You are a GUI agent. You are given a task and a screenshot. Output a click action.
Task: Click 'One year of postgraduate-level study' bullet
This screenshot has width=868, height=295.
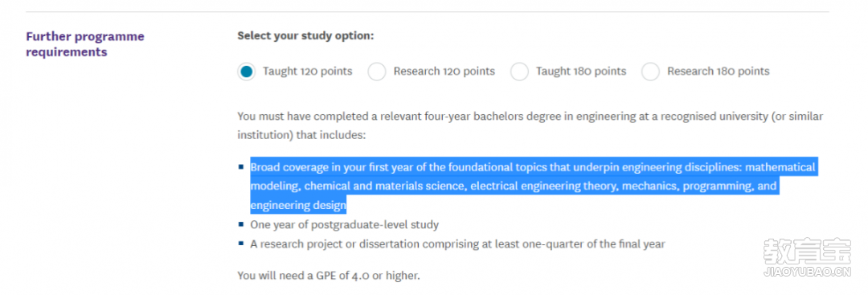coord(344,225)
